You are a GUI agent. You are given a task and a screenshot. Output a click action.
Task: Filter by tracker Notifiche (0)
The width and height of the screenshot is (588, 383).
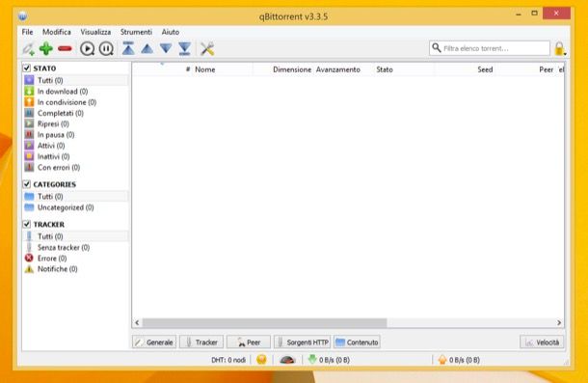(75, 269)
